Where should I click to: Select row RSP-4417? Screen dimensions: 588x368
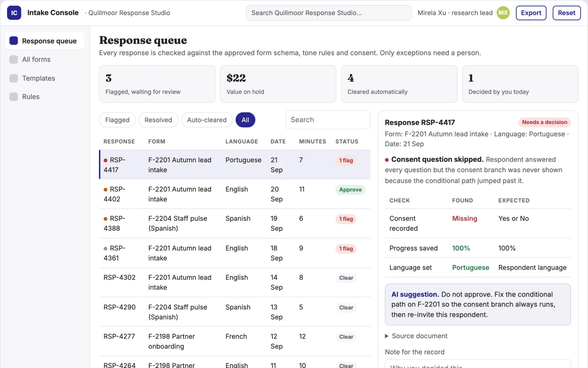tap(234, 164)
